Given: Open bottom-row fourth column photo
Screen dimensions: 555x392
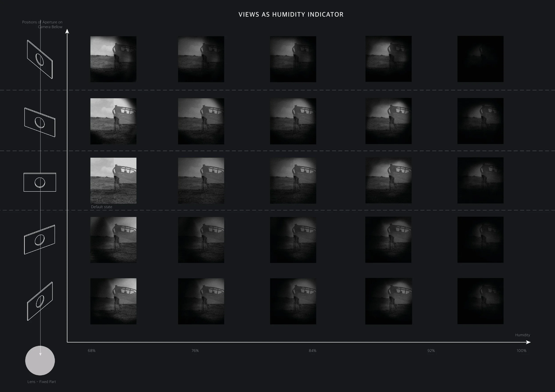Looking at the screenshot, I should coord(388,301).
